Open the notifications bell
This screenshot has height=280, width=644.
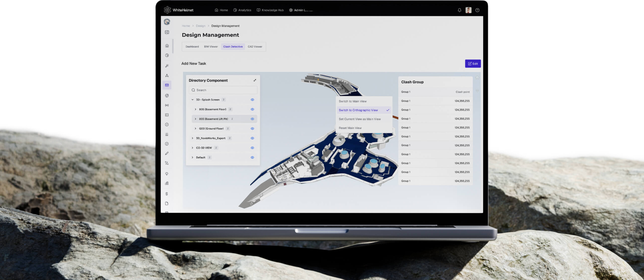[x=459, y=10]
